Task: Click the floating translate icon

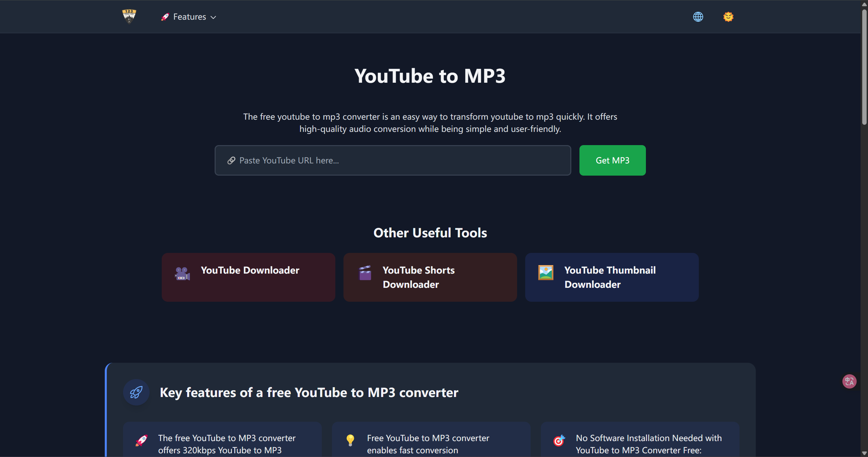Action: click(849, 381)
